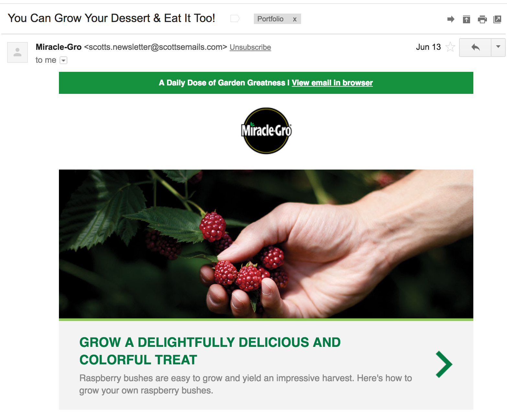Click sender avatar placeholder
This screenshot has width=507, height=420.
(17, 52)
